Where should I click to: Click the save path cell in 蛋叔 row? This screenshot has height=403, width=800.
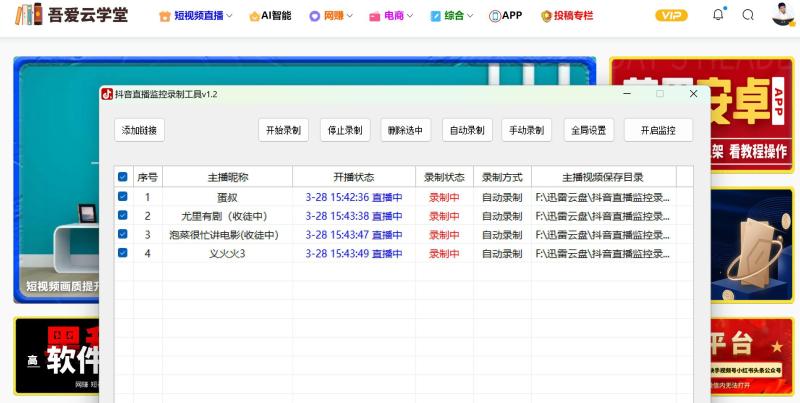pyautogui.click(x=604, y=197)
